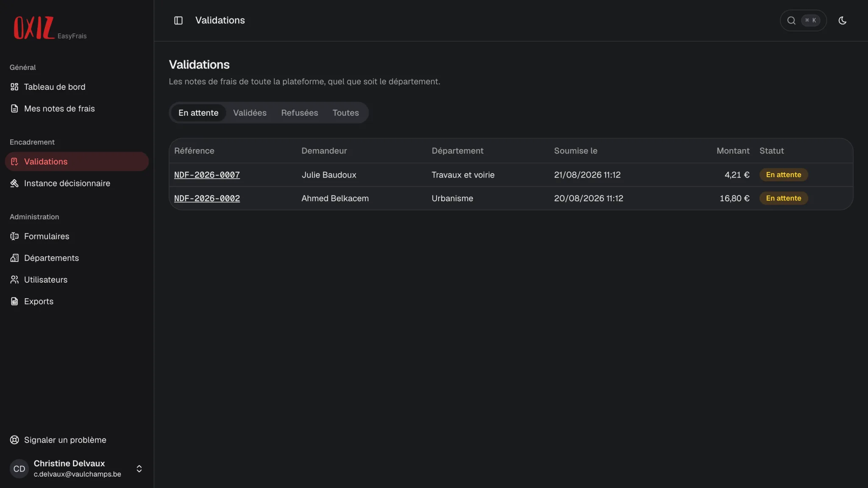Click the Christine Delvaux name

coord(69,463)
